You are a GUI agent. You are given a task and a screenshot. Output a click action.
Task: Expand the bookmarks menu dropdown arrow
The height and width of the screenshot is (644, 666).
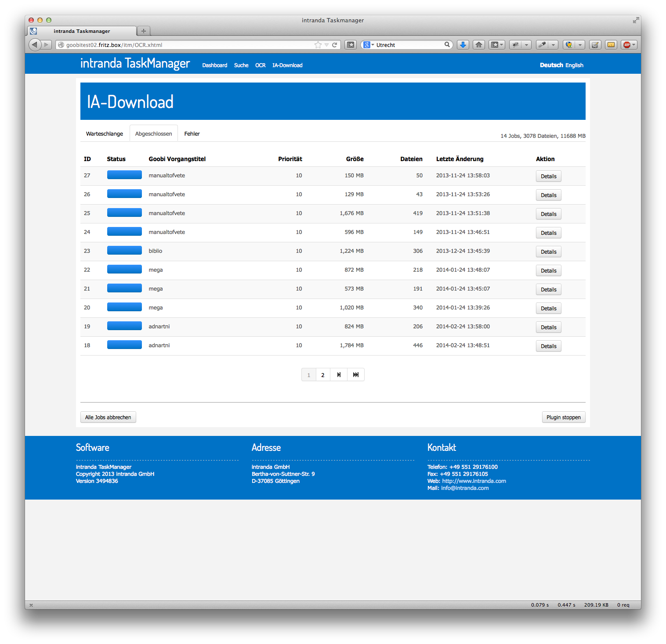[502, 45]
